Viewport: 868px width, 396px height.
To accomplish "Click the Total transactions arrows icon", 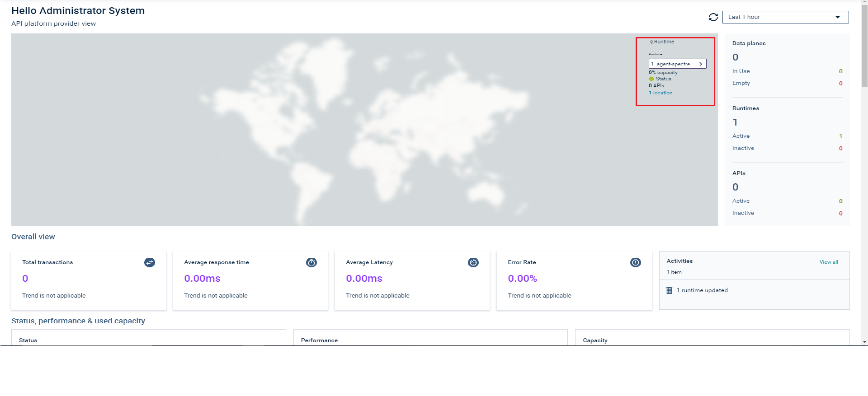I will pos(150,262).
